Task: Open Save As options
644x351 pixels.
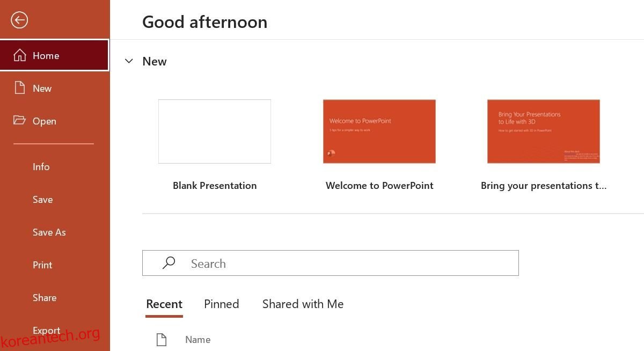Action: [49, 232]
